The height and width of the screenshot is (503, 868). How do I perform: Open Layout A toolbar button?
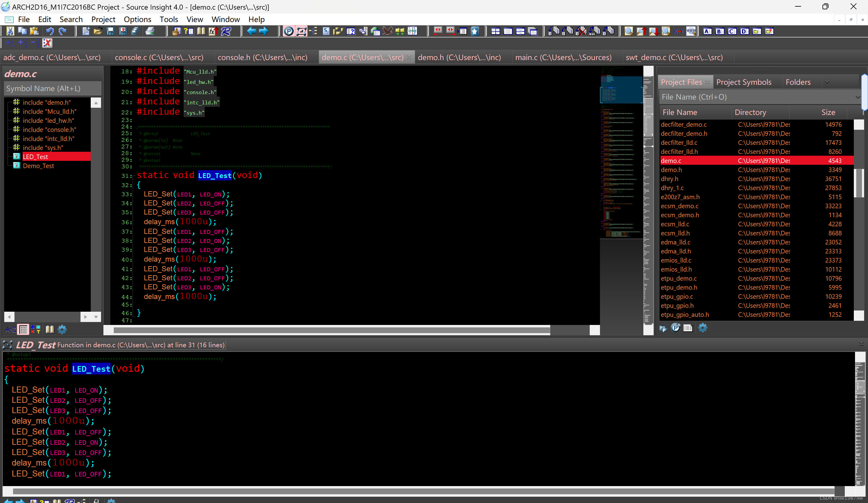tap(707, 31)
